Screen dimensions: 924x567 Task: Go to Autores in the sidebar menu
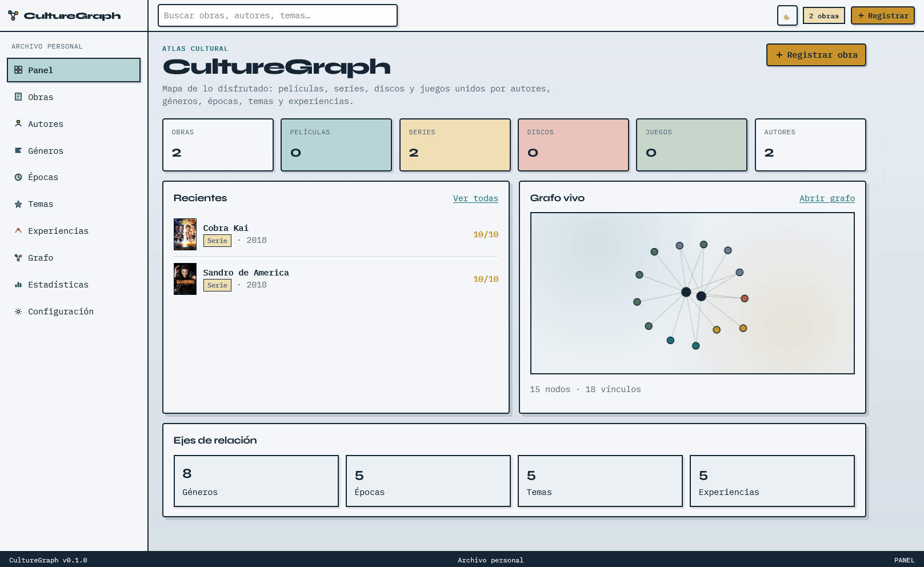(x=74, y=124)
